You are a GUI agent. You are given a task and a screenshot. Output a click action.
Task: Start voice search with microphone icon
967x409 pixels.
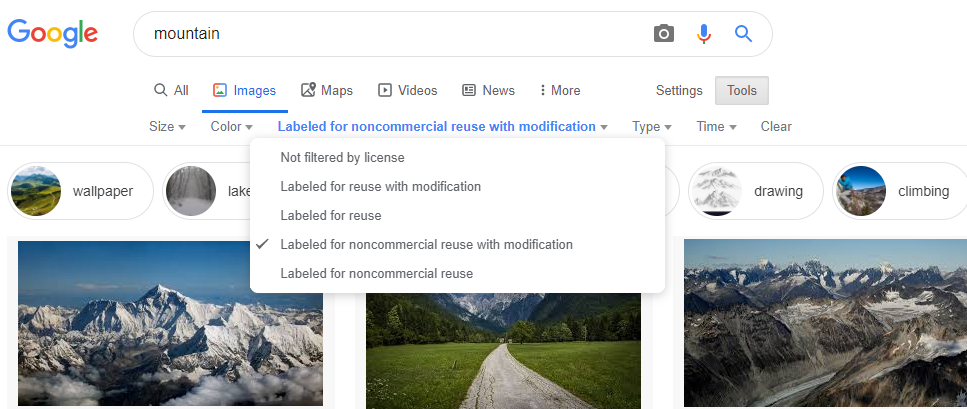[x=704, y=34]
